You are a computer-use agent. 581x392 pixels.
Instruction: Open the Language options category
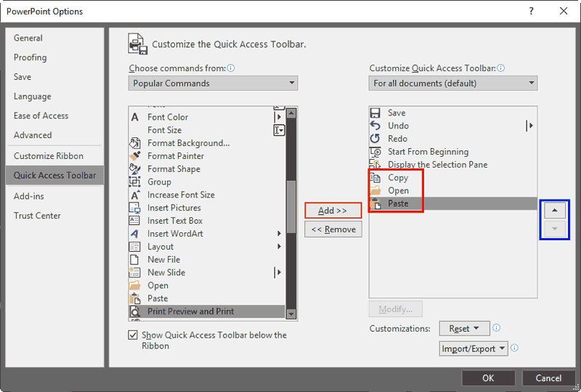(x=33, y=97)
